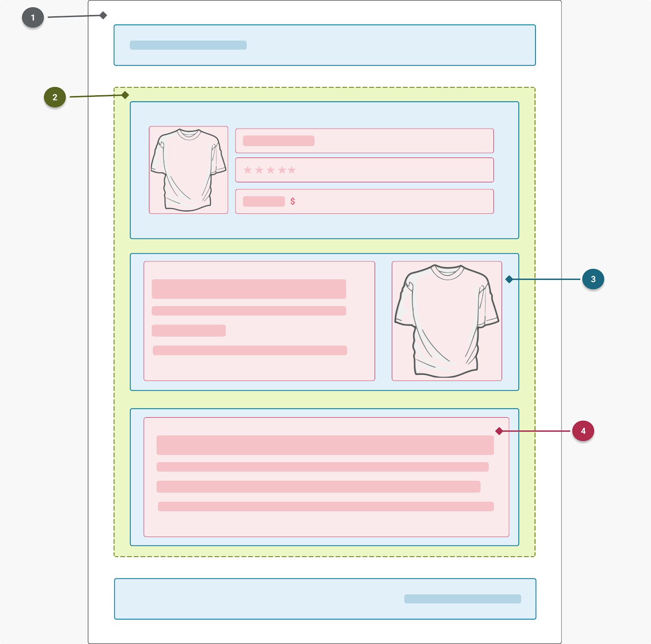Click the short text bar in second card
Image resolution: width=651 pixels, height=644 pixels.
coord(189,331)
